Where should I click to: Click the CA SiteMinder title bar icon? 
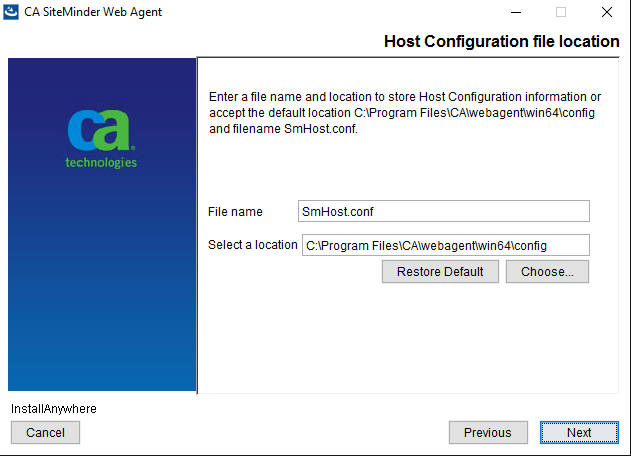click(11, 12)
